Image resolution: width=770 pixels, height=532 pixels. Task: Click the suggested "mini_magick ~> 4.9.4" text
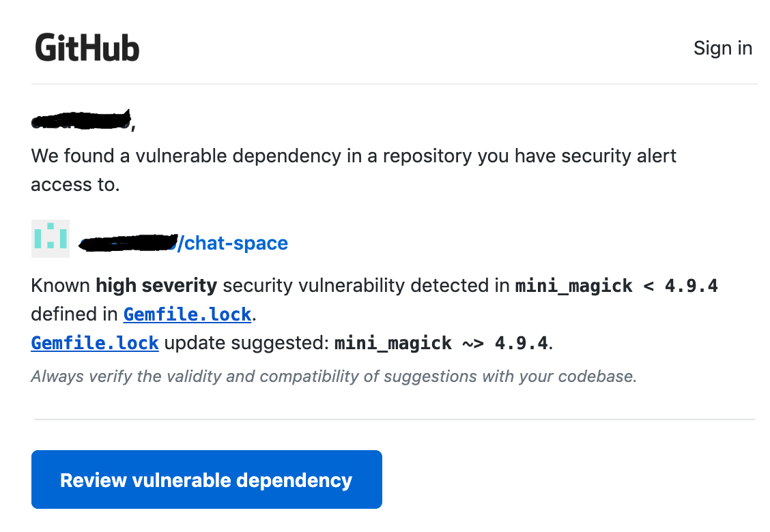(x=441, y=342)
